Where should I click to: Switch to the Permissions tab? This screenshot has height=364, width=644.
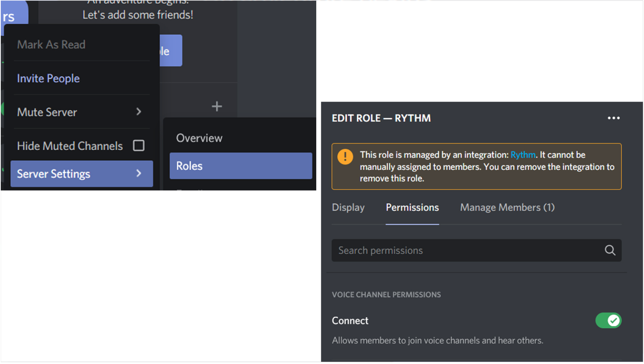click(x=412, y=208)
